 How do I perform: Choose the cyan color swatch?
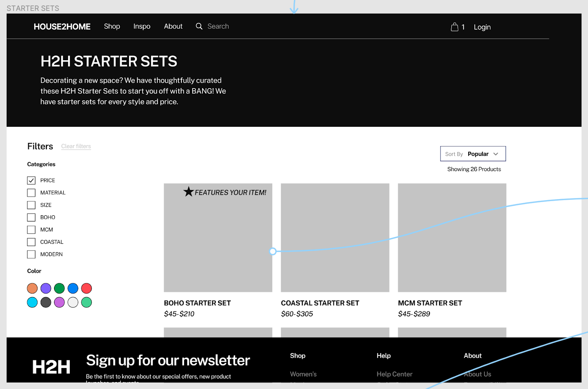[x=32, y=302]
